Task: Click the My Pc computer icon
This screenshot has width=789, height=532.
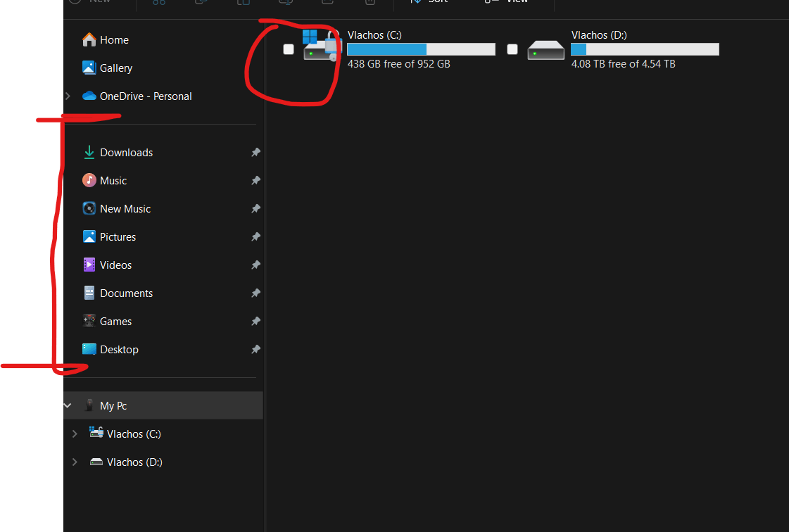Action: tap(89, 405)
